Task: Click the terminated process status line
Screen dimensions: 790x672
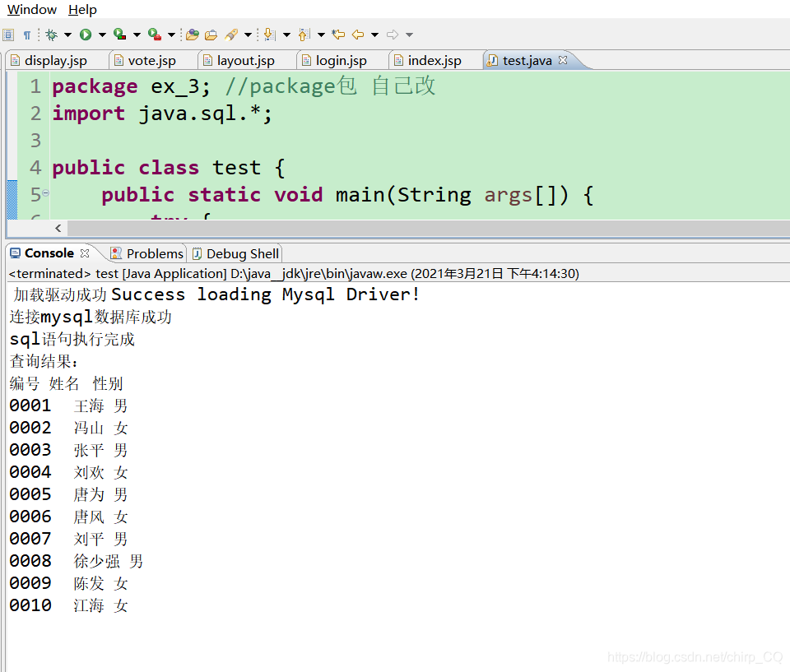Action: tap(295, 274)
